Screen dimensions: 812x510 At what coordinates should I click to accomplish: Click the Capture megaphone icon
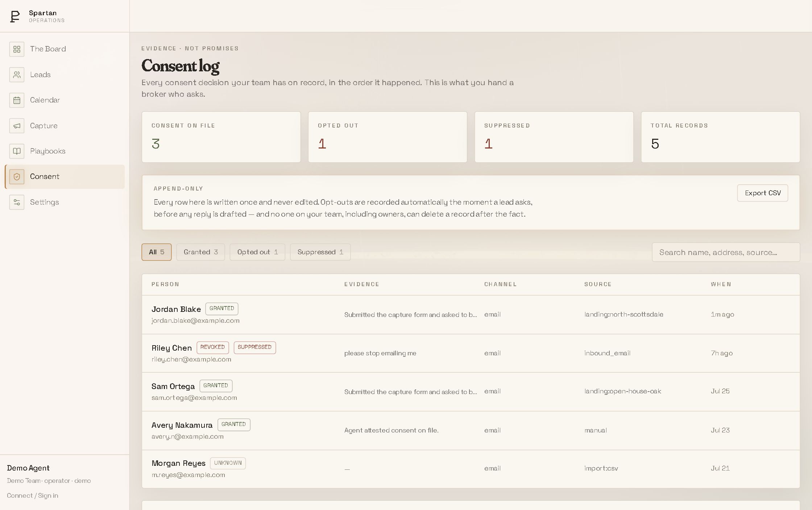(x=17, y=126)
